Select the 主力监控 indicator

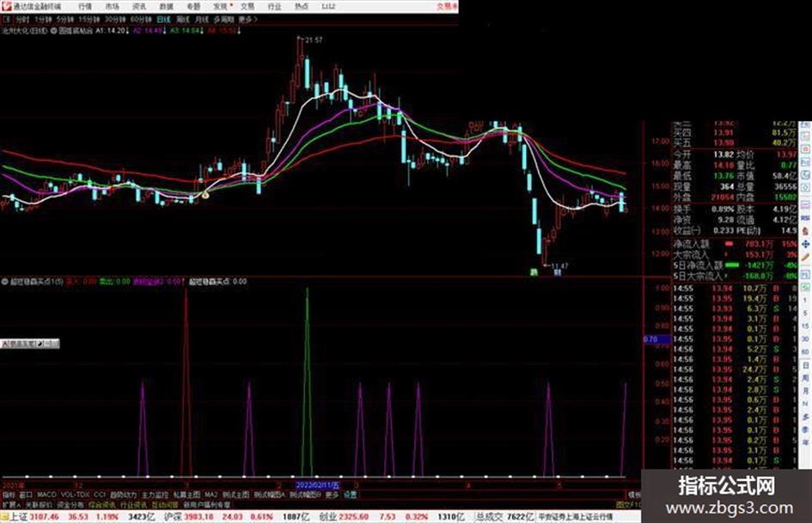[x=155, y=495]
